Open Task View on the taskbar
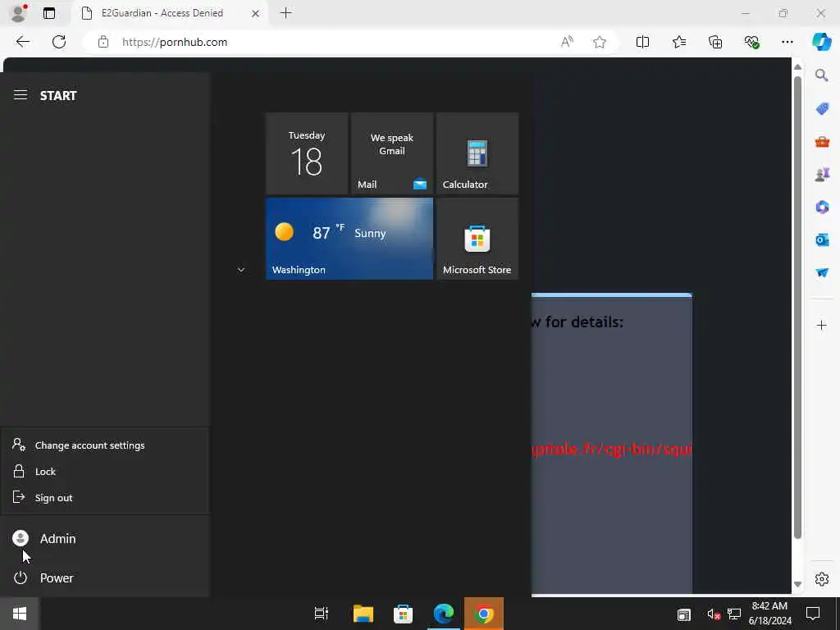Image resolution: width=840 pixels, height=630 pixels. click(322, 614)
